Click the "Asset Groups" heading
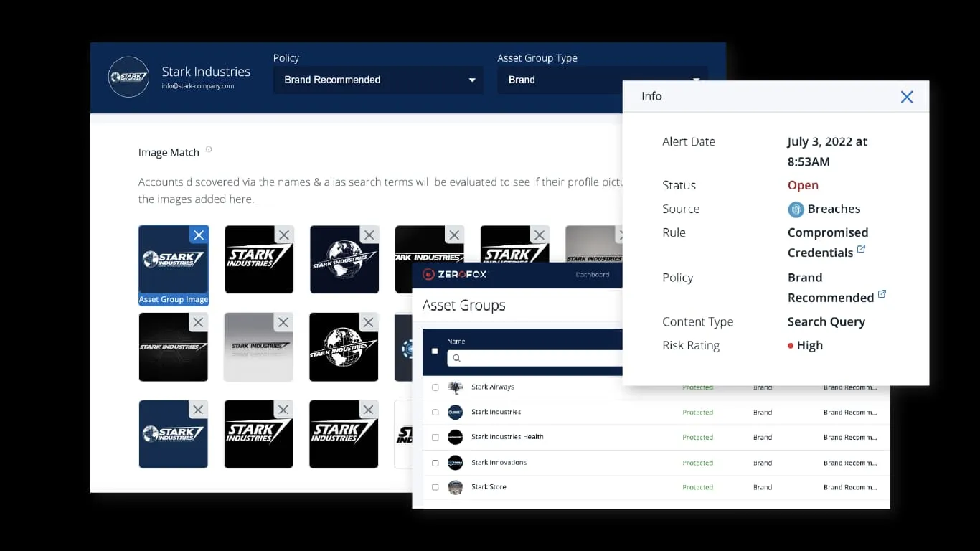The width and height of the screenshot is (980, 551). [x=464, y=306]
